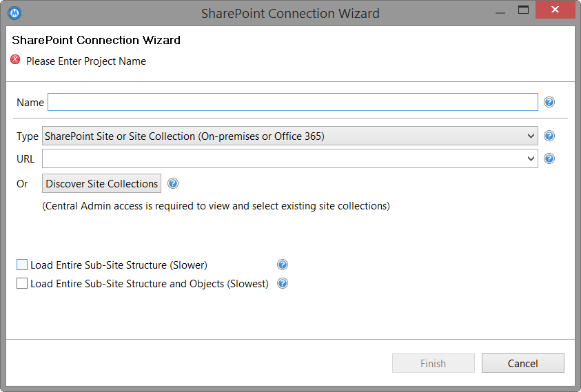
Task: Click help icon for Sub-Site Structure and Objects (Slowest)
Action: [282, 283]
